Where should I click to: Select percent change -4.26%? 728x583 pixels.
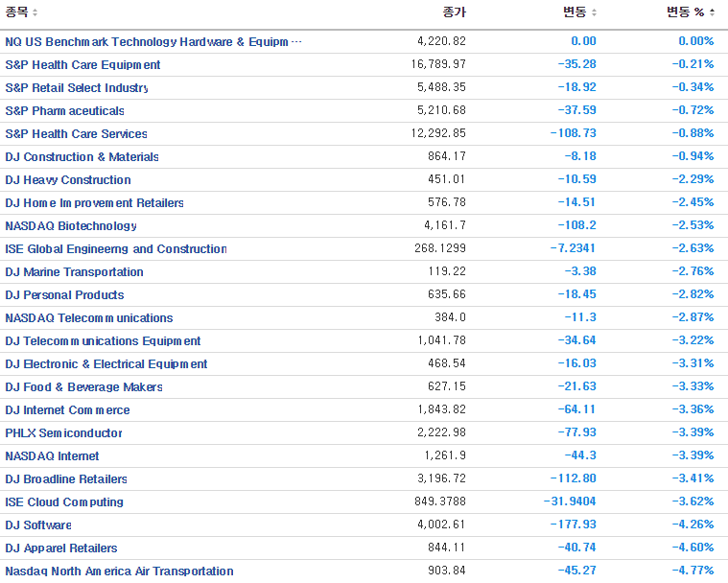click(693, 525)
